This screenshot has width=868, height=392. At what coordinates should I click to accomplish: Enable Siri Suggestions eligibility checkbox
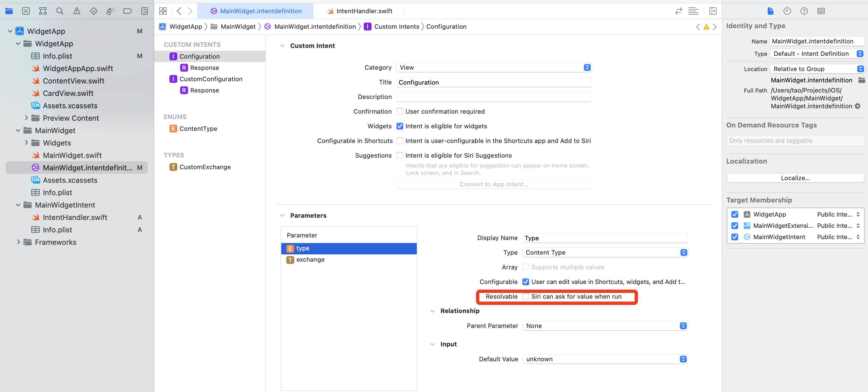[400, 155]
